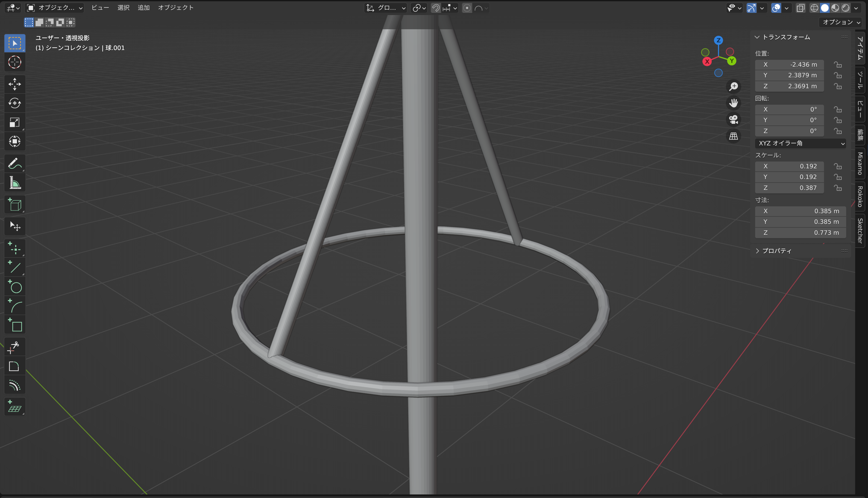Select the sketcher add circle tool
The width and height of the screenshot is (868, 498).
[15, 287]
